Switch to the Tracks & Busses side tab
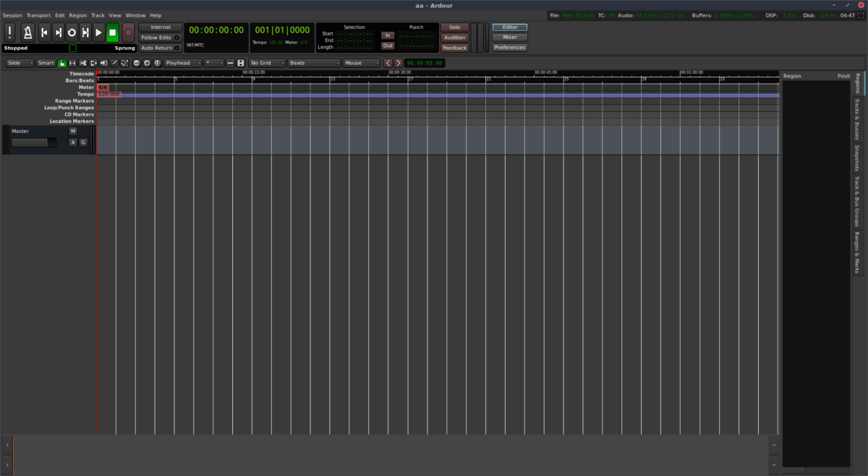This screenshot has height=476, width=868. pos(857,119)
